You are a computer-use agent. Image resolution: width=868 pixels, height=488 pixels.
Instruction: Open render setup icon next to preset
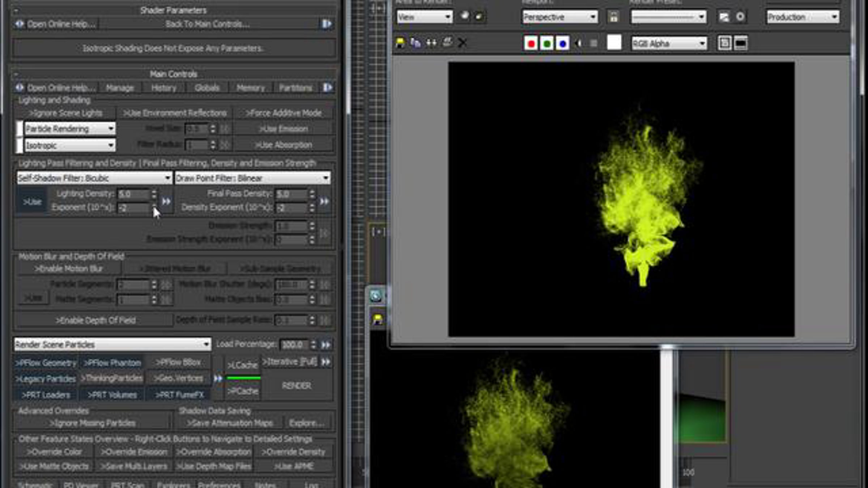pyautogui.click(x=724, y=17)
